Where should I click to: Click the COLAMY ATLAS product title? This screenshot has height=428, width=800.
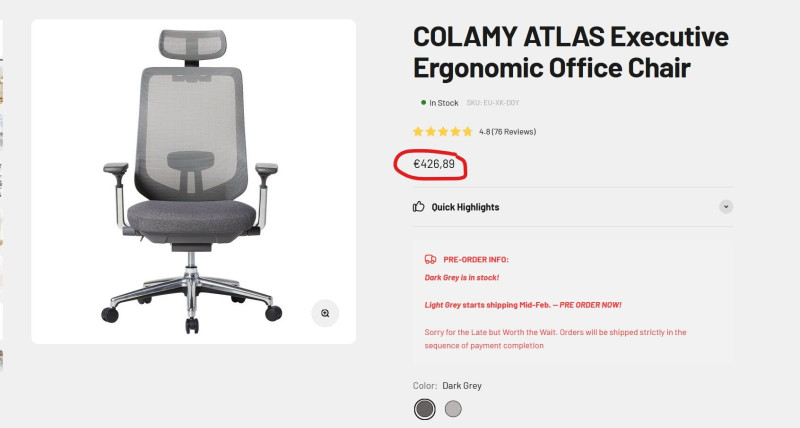pos(570,53)
